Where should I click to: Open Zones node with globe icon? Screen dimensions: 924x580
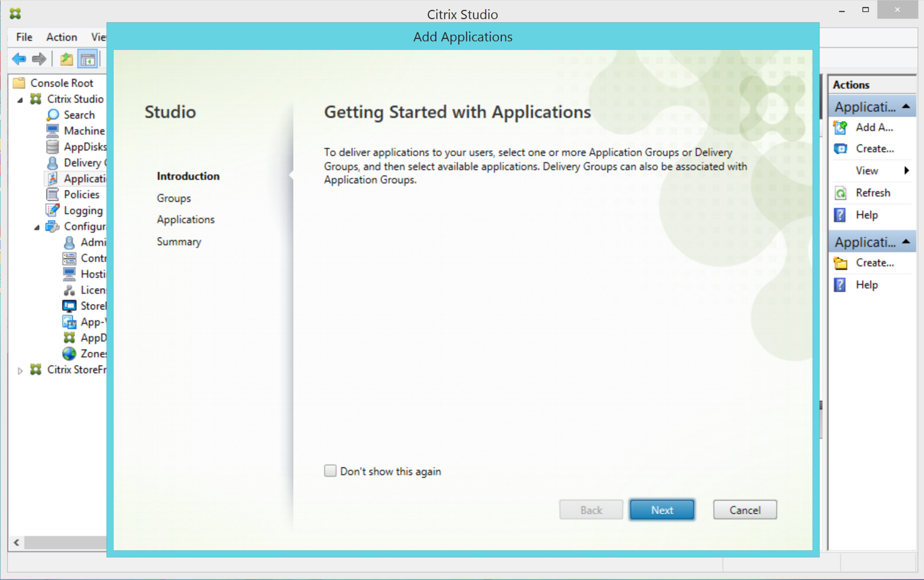(69, 354)
